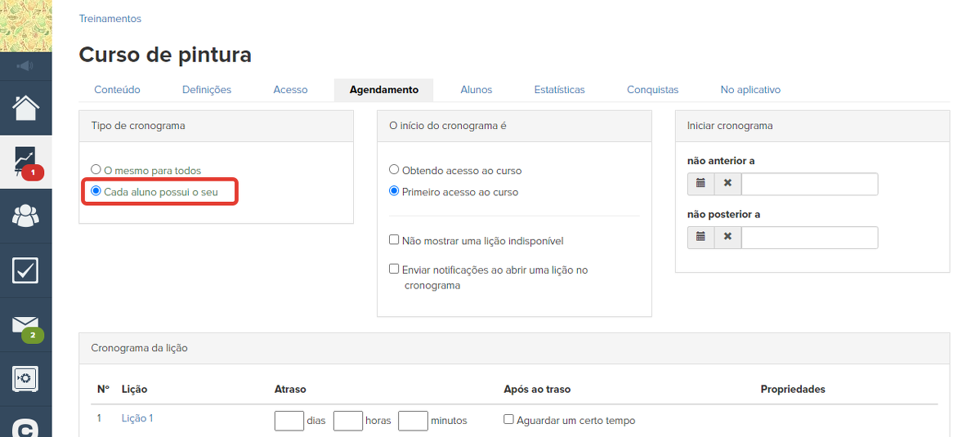Choose "Obtendo acesso ao curso" radio option
Image resolution: width=980 pixels, height=437 pixels.
click(x=394, y=170)
